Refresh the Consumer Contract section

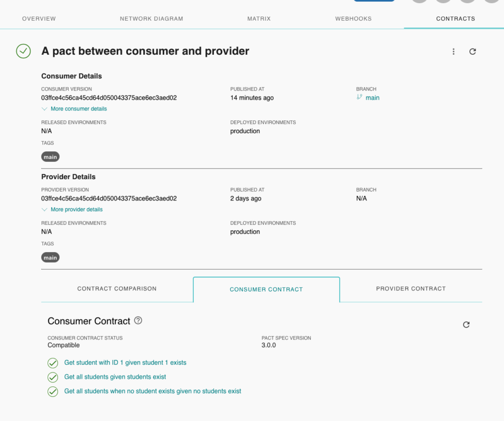click(x=466, y=324)
